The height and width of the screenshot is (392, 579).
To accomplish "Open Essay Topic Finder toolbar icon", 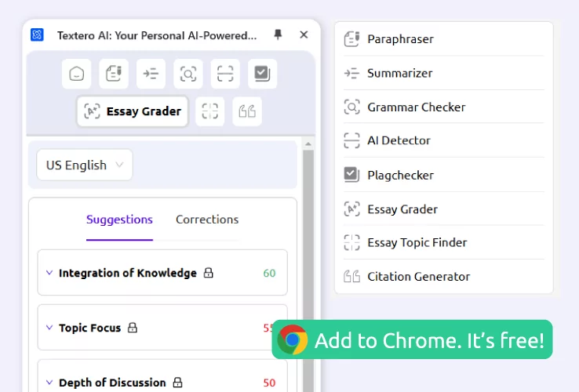I will (209, 111).
